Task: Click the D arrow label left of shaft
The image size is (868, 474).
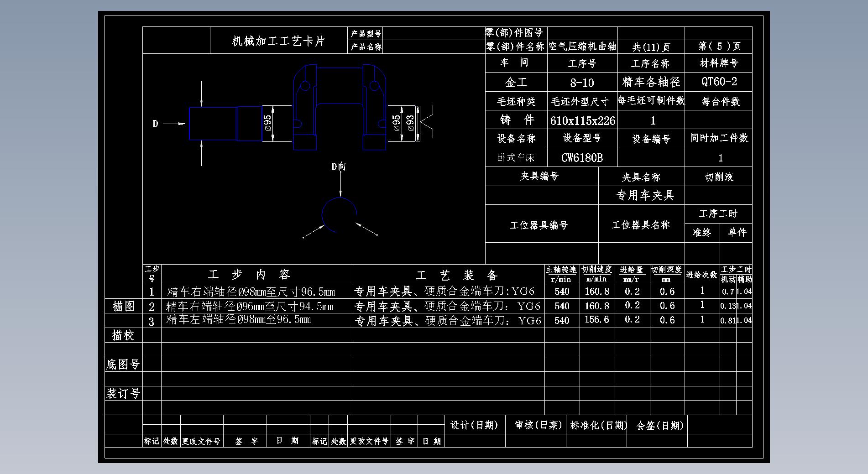Action: click(x=155, y=124)
